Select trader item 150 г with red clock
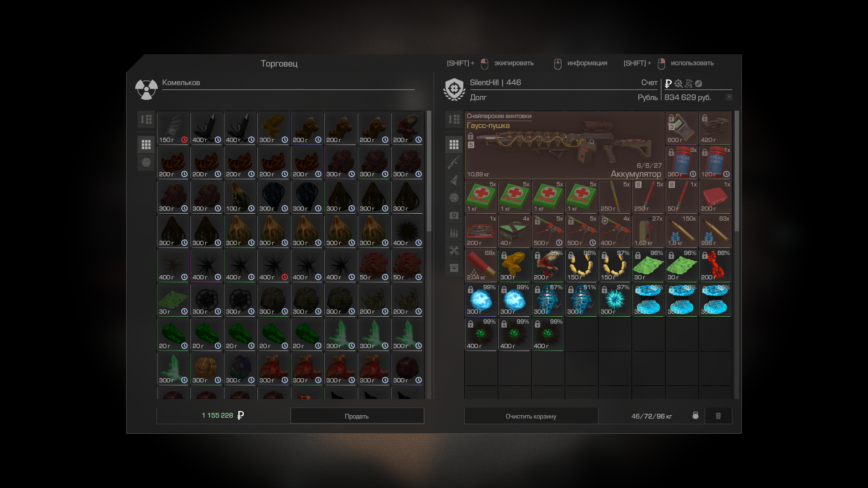Screen dimensions: 868x488 point(173,128)
